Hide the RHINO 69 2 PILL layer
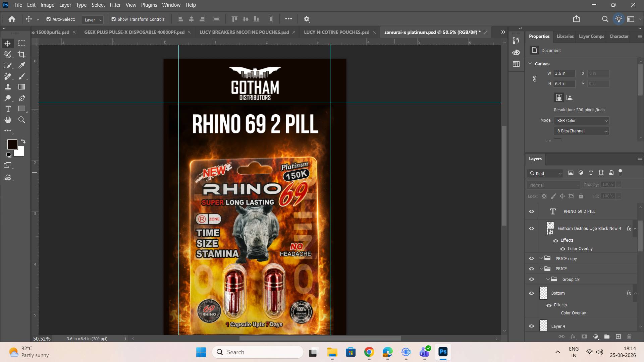This screenshot has width=644, height=362. point(532,212)
